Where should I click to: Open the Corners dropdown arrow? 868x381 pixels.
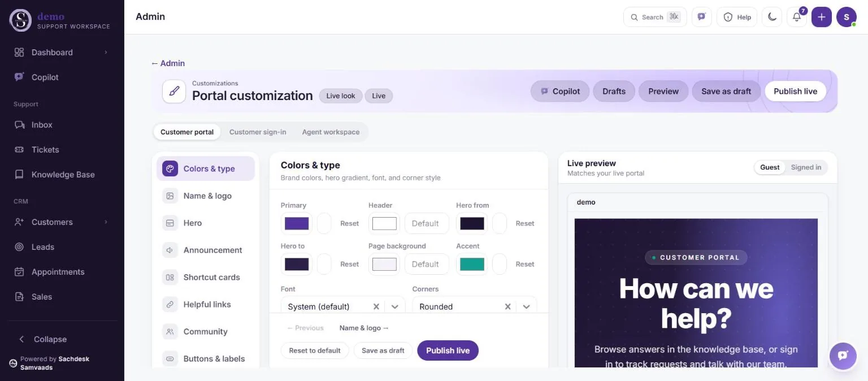click(526, 306)
